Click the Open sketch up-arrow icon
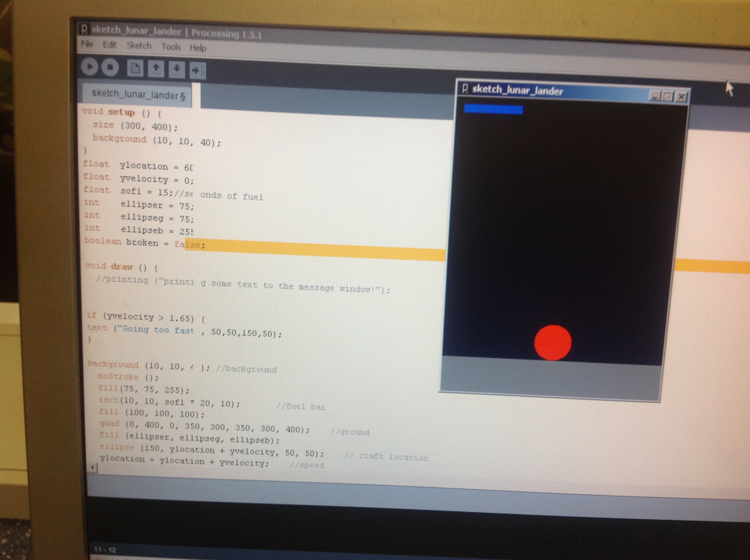This screenshot has height=560, width=750. [156, 69]
